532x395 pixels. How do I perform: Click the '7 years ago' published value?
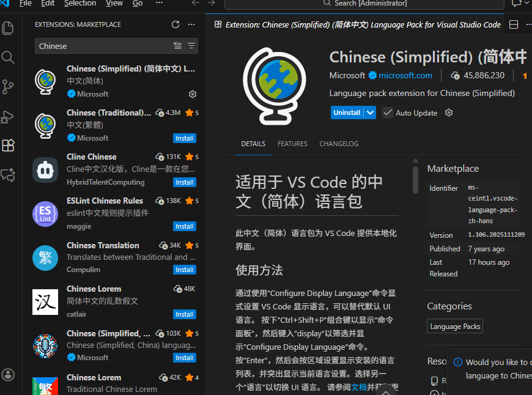coord(486,249)
